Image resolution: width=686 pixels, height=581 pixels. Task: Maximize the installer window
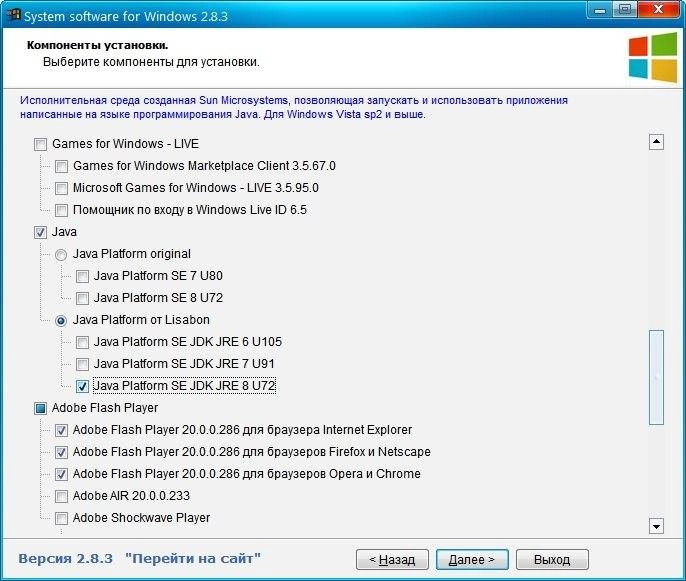[625, 10]
